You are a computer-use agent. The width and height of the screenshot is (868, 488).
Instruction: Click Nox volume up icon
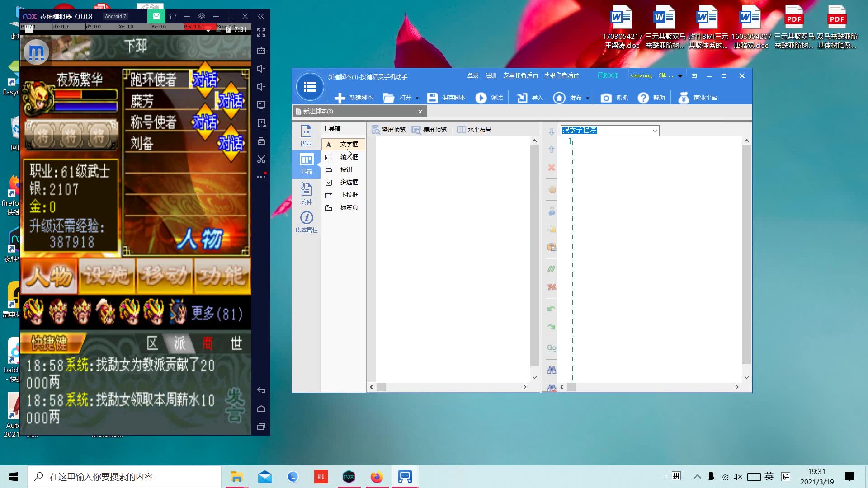click(261, 69)
